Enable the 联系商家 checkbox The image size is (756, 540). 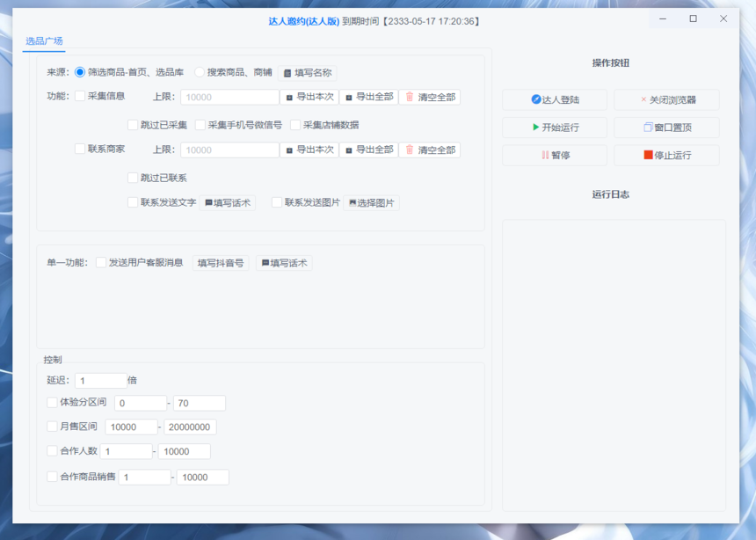tap(80, 149)
